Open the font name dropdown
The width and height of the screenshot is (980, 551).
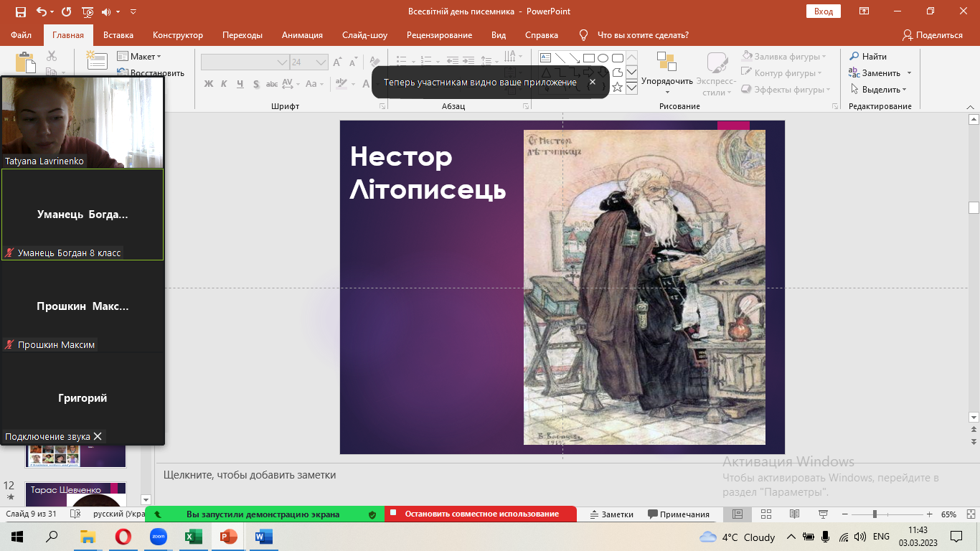(x=282, y=62)
